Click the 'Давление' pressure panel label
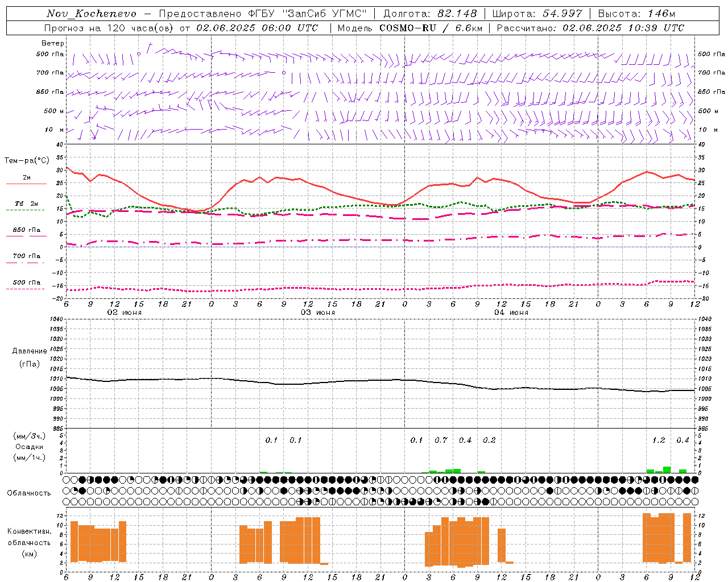Viewport: 728px width, 582px height. [30, 351]
